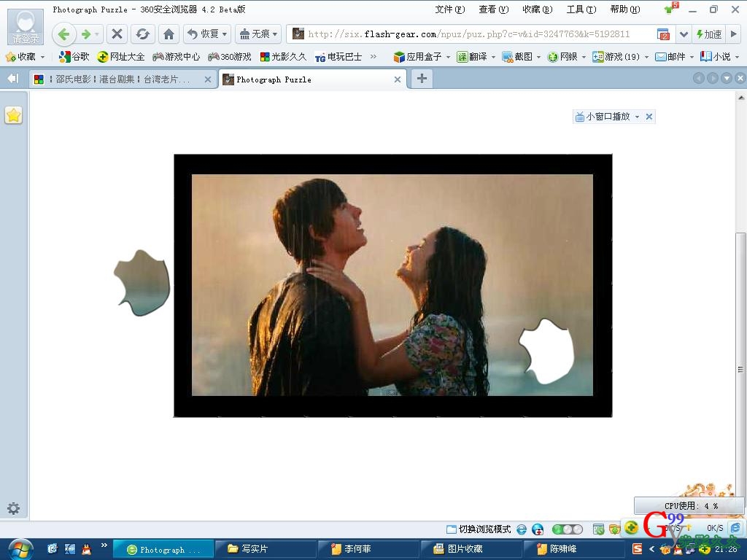This screenshot has height=560, width=747.
Task: Expand the 邮件 dropdown arrow
Action: pyautogui.click(x=692, y=57)
